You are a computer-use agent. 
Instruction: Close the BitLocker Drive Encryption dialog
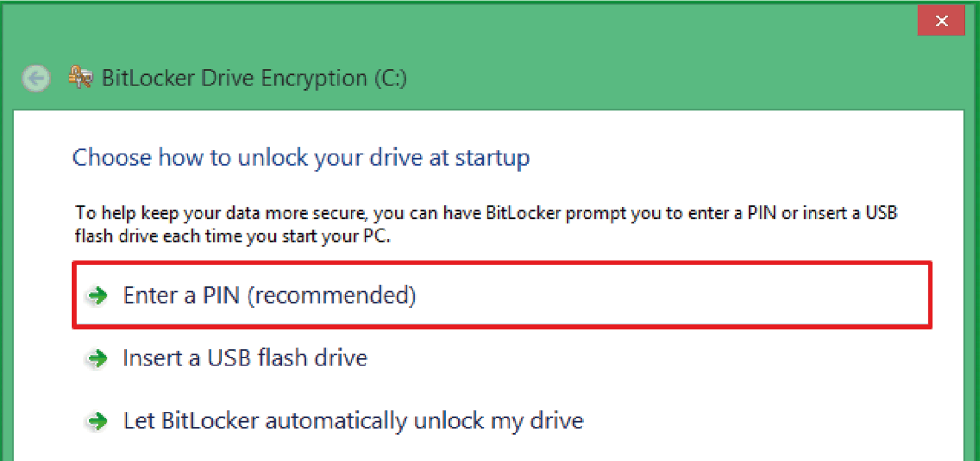[x=941, y=21]
